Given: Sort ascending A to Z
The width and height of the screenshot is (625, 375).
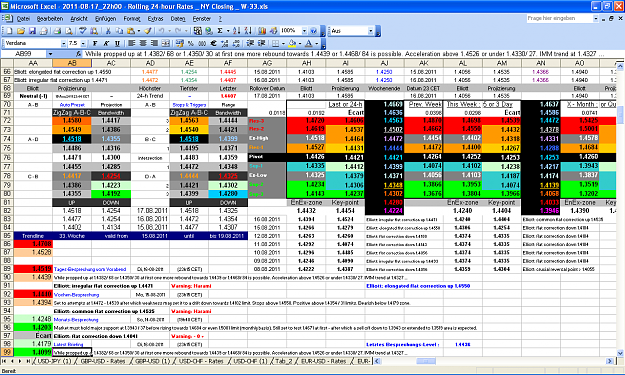Looking at the screenshot, I should 237,31.
